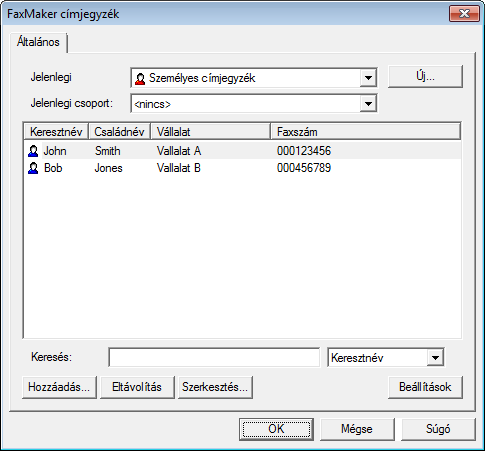Sort by the Faxszám column header
Screen dimensions: 485x451
coord(365,132)
